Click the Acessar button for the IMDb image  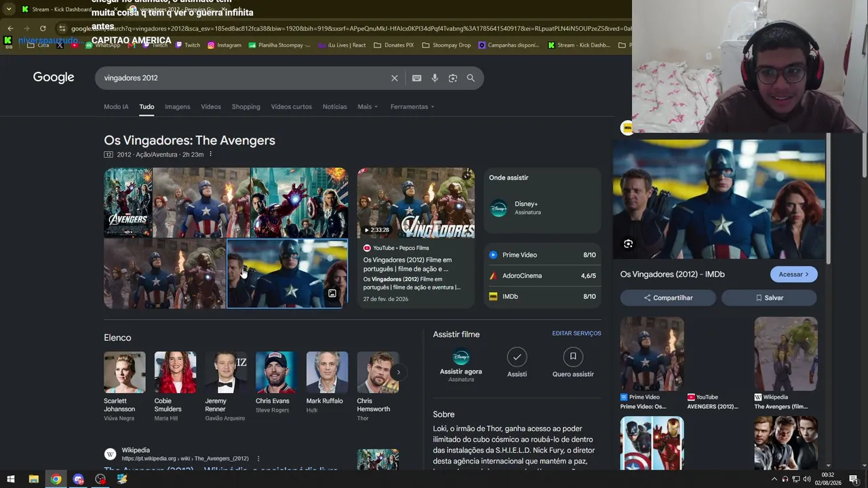793,274
